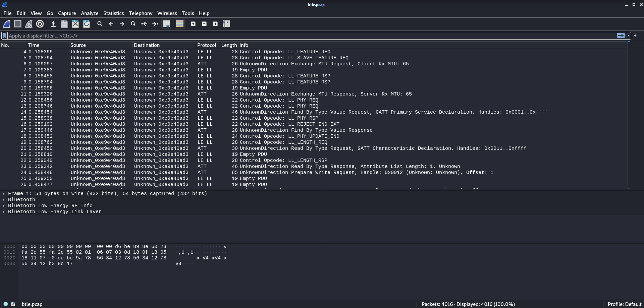Open the Edit menu
Viewport: 644px width, 308px height.
click(21, 13)
